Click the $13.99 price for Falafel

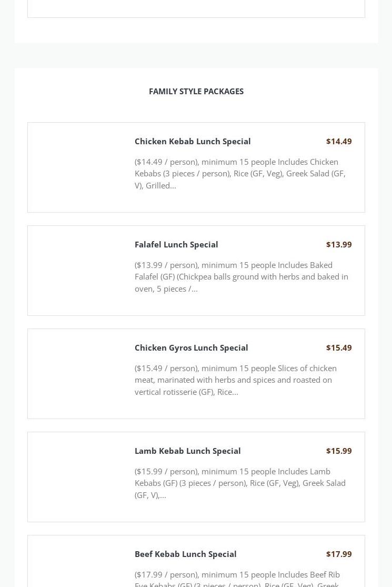339,244
